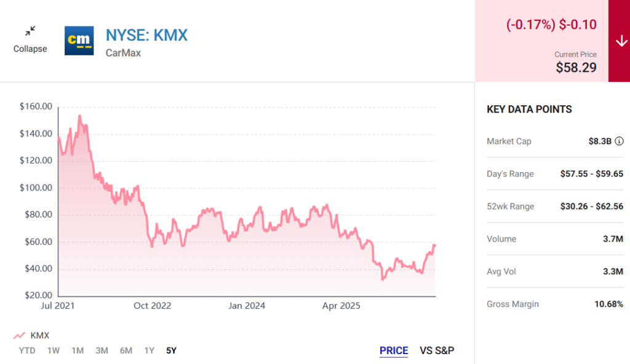Click the CarMax cm logo
The image size is (630, 364).
click(x=79, y=41)
